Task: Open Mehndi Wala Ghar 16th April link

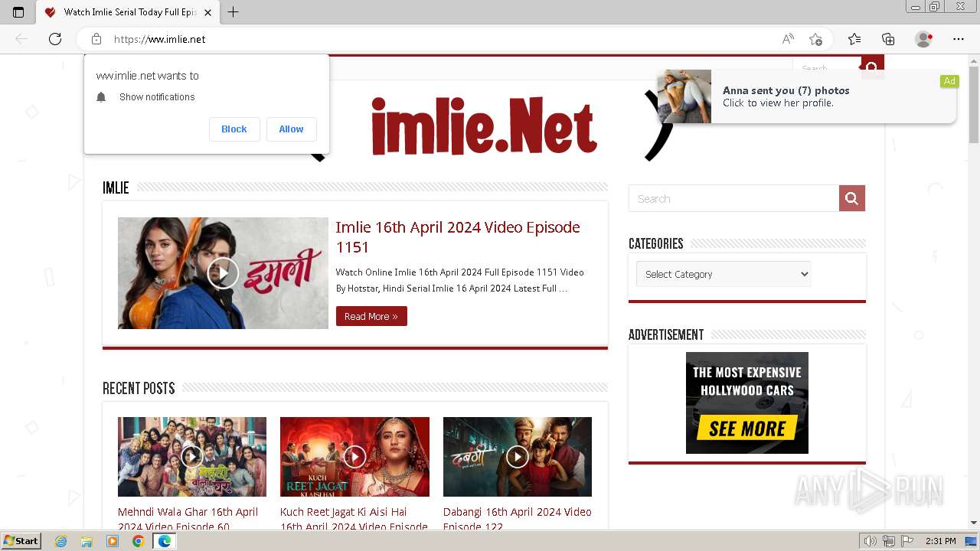Action: (188, 518)
